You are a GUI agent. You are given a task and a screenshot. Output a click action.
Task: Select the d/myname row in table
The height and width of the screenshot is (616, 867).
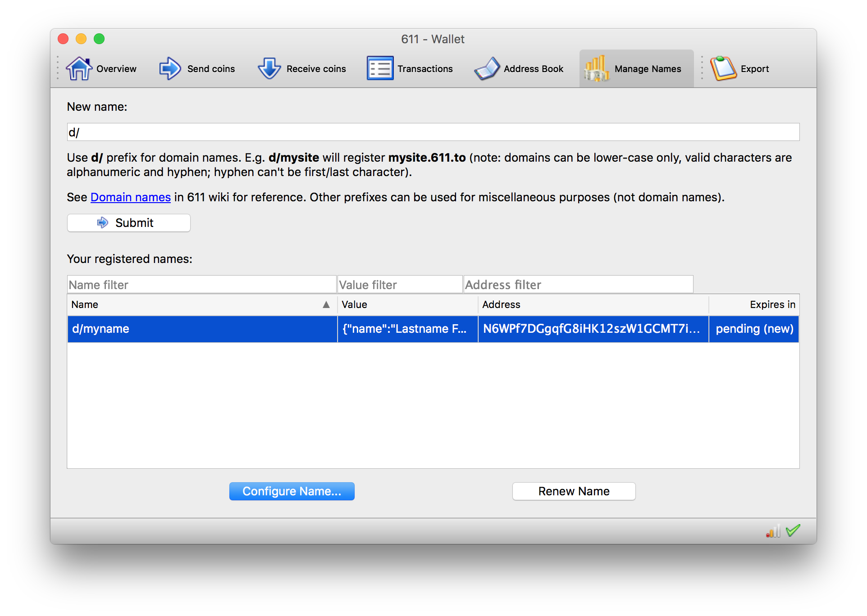pos(201,329)
